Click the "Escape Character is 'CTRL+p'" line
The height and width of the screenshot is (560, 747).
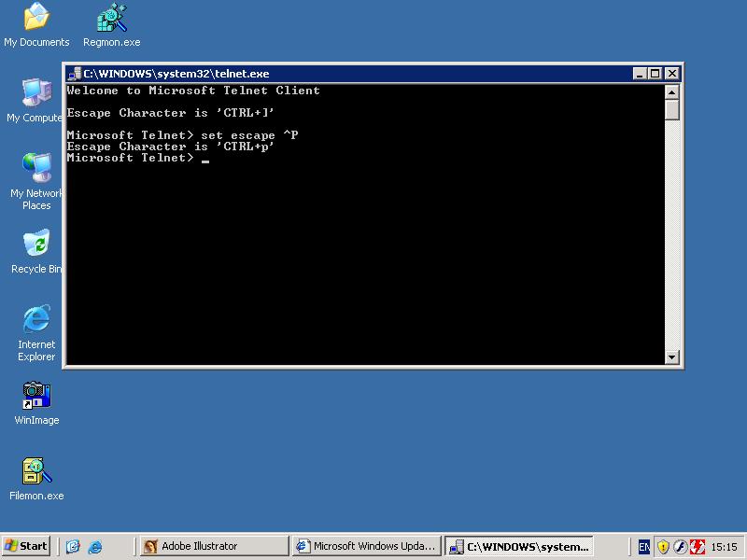[x=171, y=147]
